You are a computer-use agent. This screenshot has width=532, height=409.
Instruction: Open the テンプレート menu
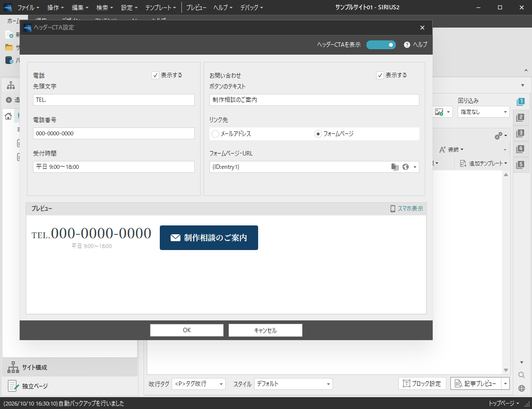(160, 7)
